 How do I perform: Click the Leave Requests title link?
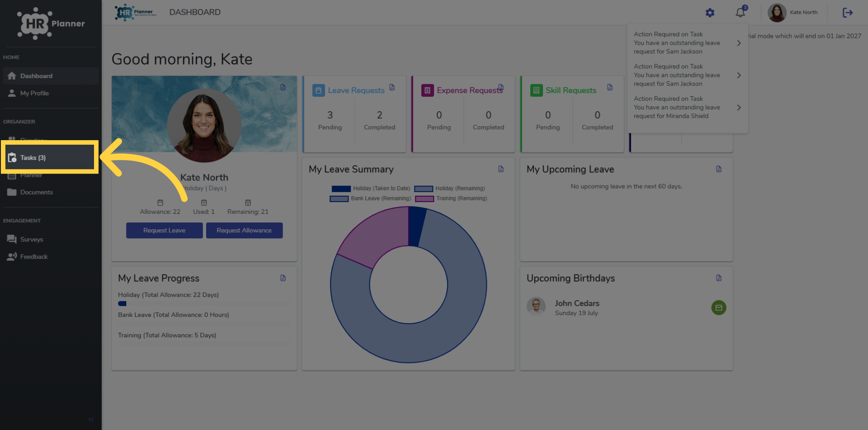click(x=356, y=90)
